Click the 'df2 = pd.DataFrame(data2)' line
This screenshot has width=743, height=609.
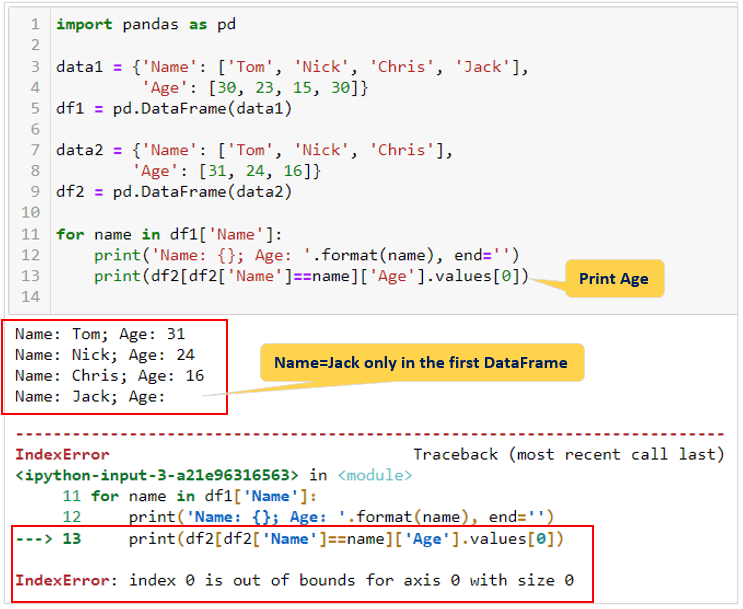(x=173, y=192)
